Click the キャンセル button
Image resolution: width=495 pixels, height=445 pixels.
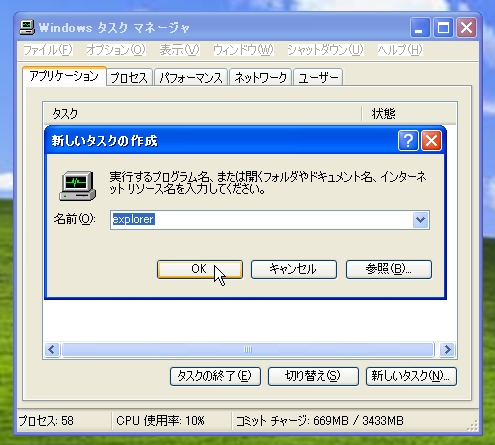(x=294, y=269)
